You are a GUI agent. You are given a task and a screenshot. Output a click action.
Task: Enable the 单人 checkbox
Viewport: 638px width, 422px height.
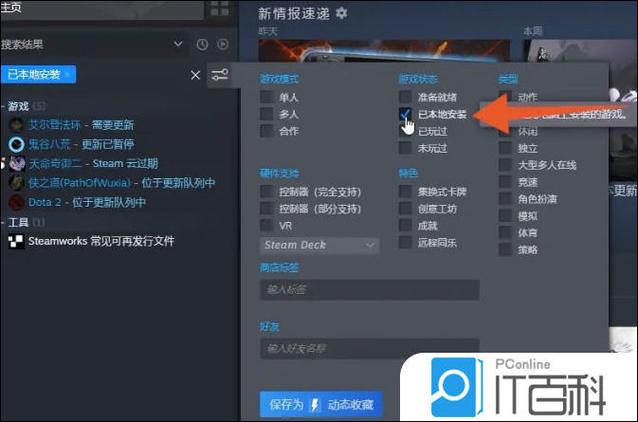point(267,97)
